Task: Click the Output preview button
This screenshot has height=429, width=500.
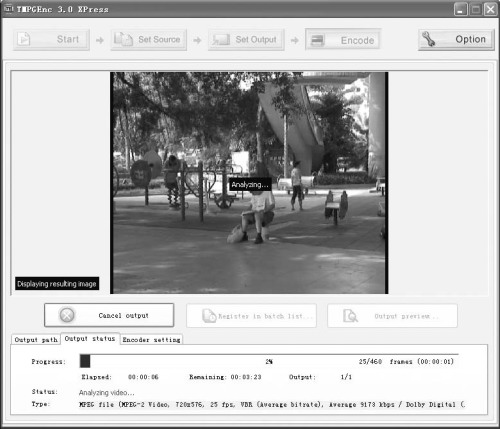Action: 392,316
